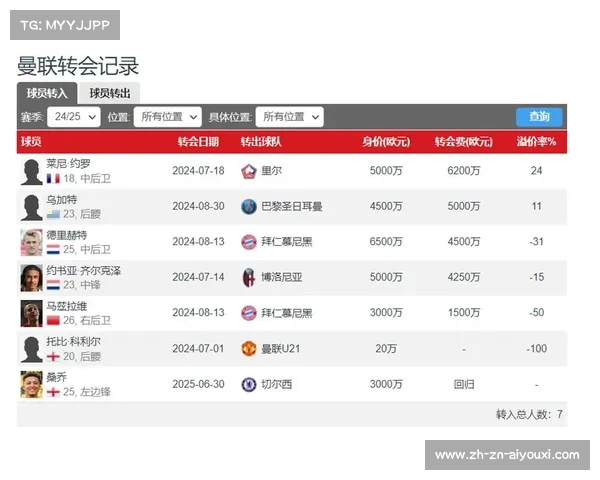Screen dimensions: 600x480
Task: Click Bayern crest in 马兹拉维 row
Action: 249,313
